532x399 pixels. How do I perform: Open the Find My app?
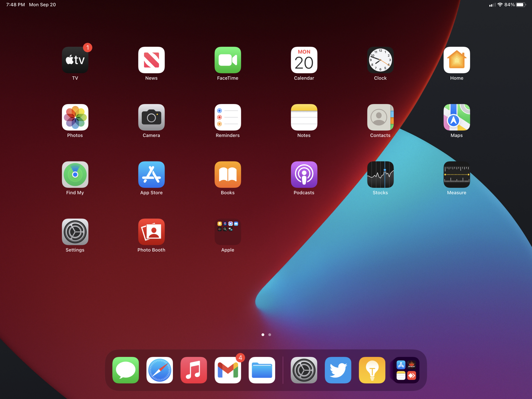click(75, 174)
